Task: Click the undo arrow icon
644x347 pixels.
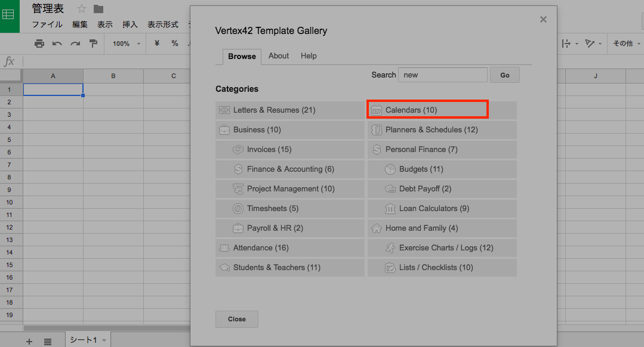Action: (x=57, y=44)
